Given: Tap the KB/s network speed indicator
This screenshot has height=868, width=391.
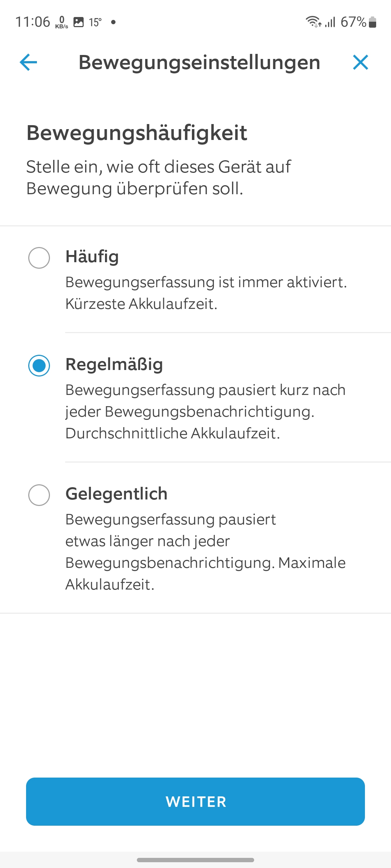Looking at the screenshot, I should (x=62, y=22).
